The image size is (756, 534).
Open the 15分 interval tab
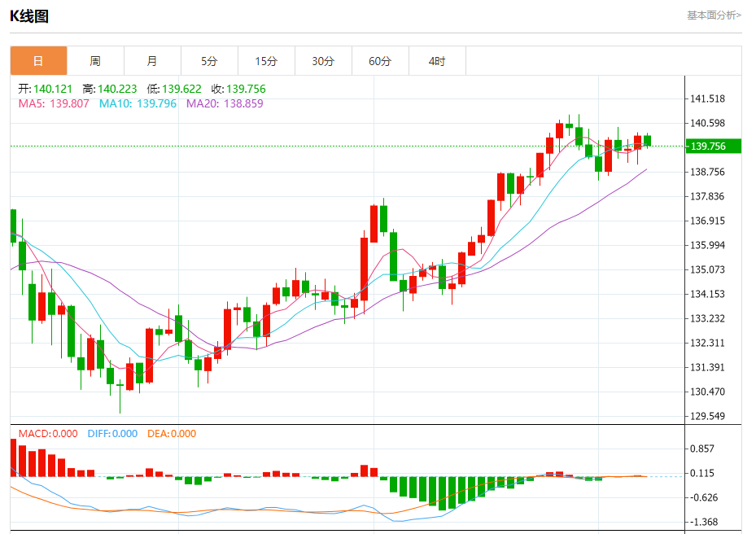tap(266, 61)
